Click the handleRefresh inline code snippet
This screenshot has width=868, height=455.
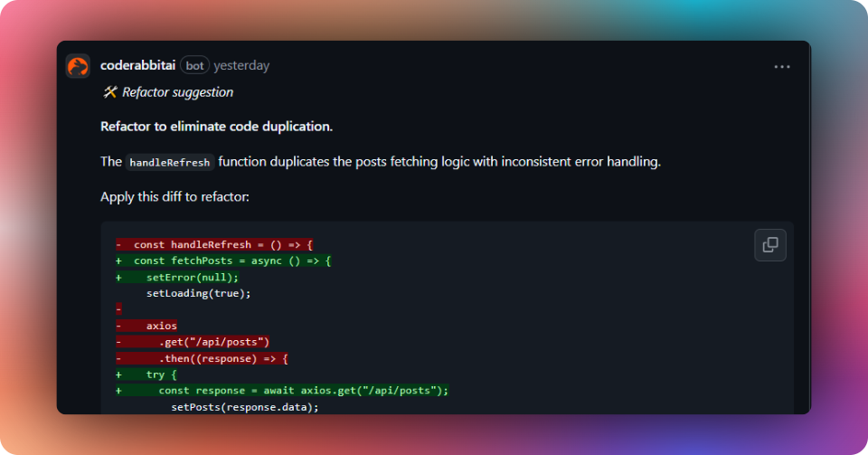point(169,163)
